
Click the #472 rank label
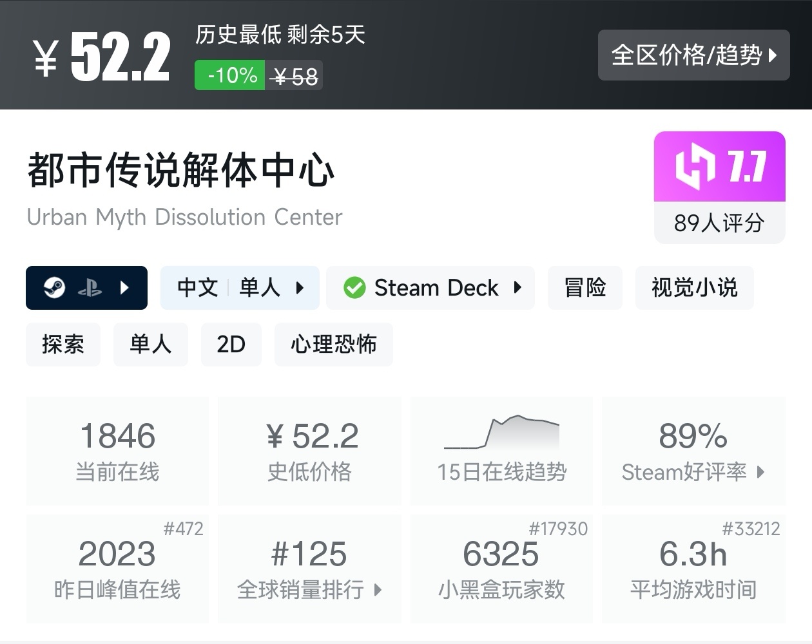pyautogui.click(x=184, y=529)
